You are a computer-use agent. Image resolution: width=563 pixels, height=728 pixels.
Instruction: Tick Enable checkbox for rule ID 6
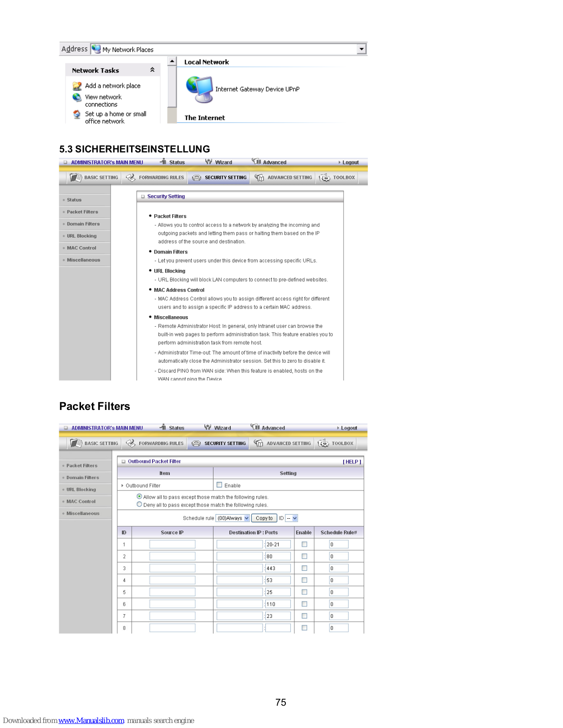tap(304, 604)
